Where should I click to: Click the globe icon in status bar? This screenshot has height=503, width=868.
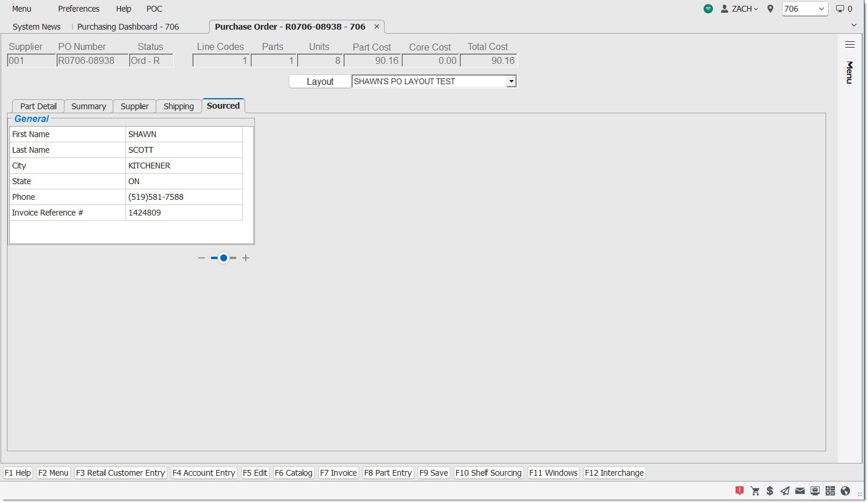(845, 491)
